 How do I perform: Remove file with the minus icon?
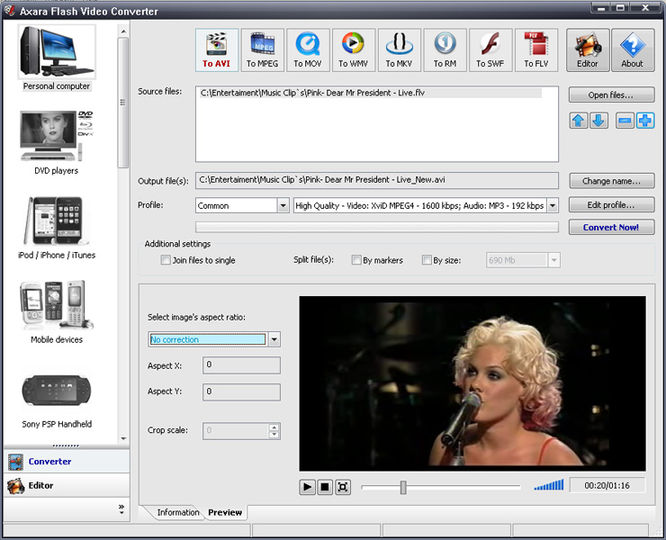(625, 121)
